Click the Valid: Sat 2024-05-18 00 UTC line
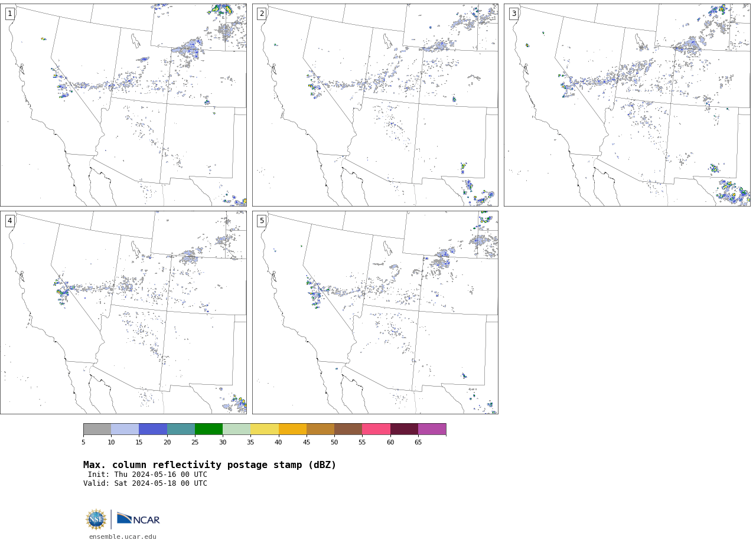Image resolution: width=756 pixels, height=543 pixels. pos(145,483)
